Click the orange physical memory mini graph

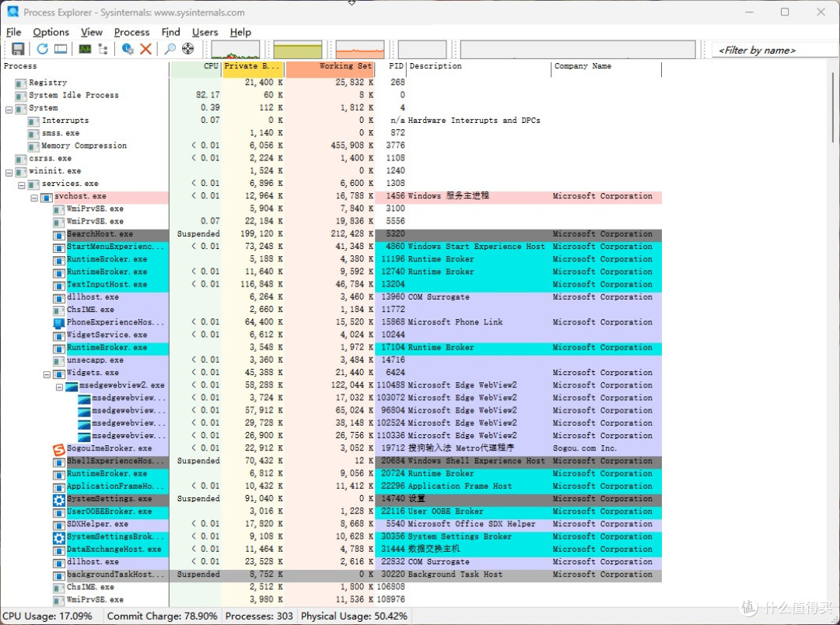tap(360, 49)
